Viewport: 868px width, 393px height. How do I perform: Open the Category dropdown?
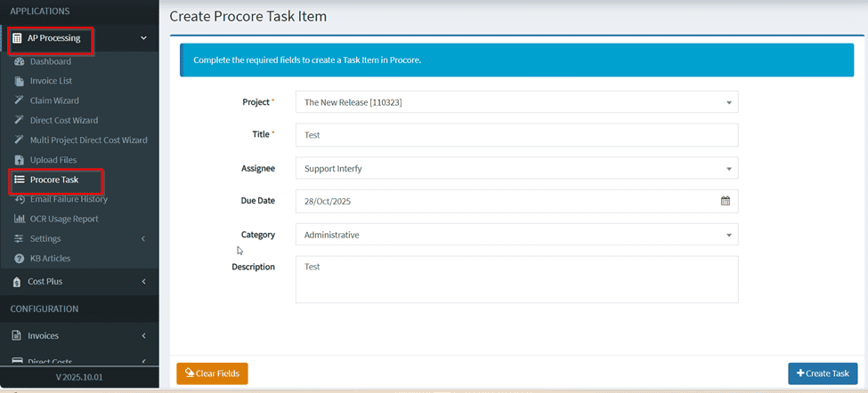pyautogui.click(x=516, y=235)
